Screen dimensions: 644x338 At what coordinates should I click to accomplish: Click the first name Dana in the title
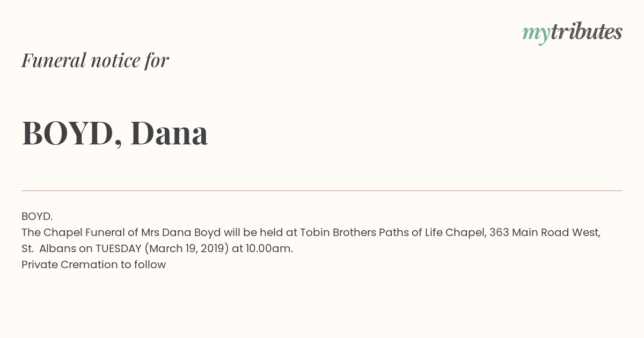[169, 133]
